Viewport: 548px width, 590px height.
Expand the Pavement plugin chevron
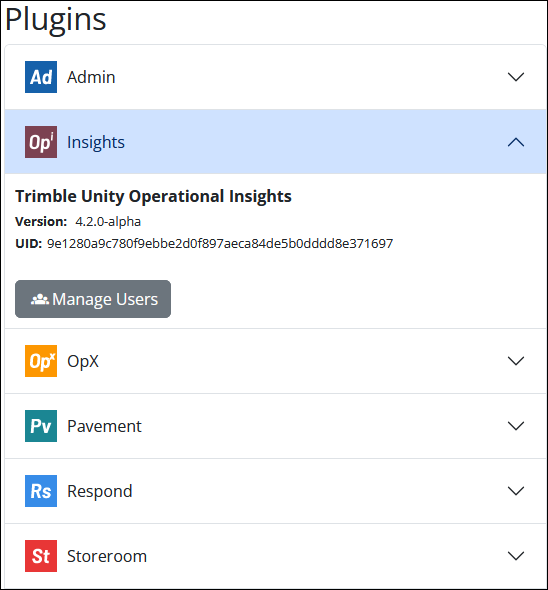click(516, 426)
